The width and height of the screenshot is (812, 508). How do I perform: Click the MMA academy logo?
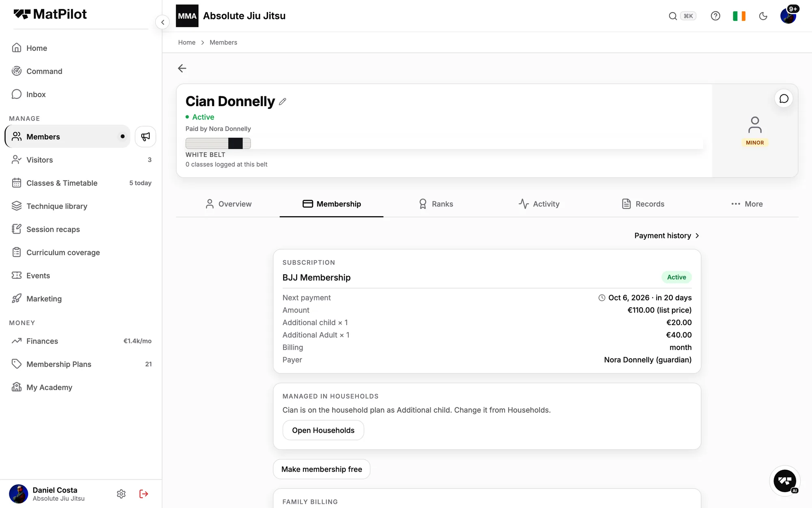tap(187, 16)
